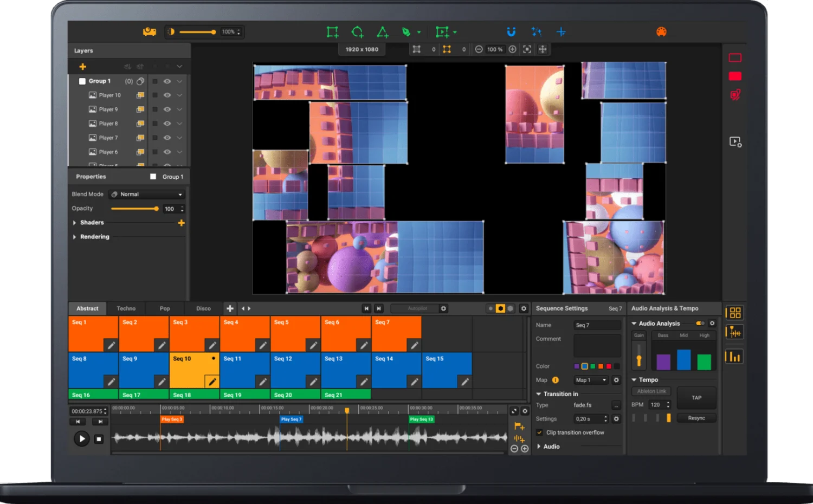This screenshot has width=813, height=504.
Task: Open the color palette icon on the toolbar
Action: 661,31
